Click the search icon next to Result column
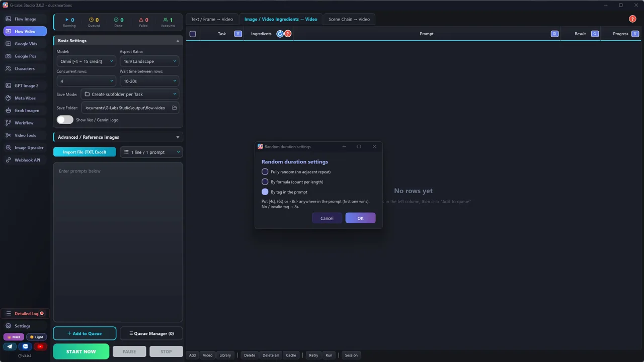Viewport: 644px width, 362px height. tap(595, 34)
